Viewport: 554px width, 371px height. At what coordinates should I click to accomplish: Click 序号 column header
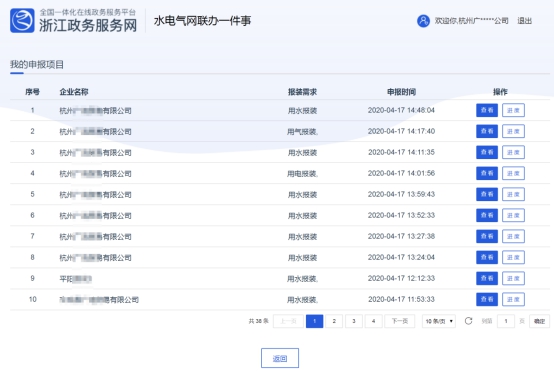tap(32, 92)
